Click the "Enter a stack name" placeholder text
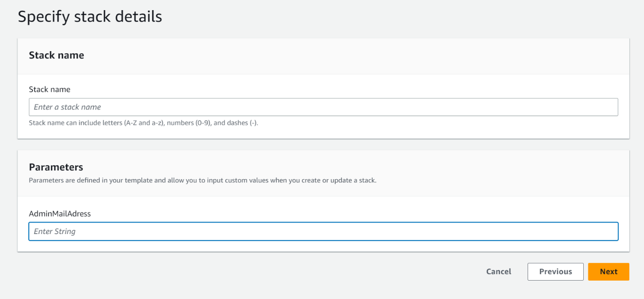Image resolution: width=644 pixels, height=299 pixels. [67, 107]
